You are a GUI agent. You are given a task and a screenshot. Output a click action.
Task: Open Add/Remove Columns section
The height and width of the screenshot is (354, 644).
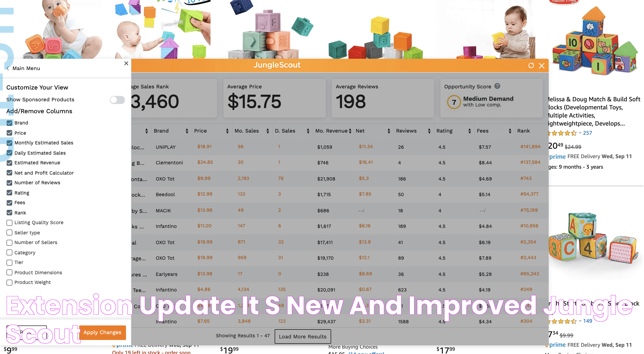[39, 111]
